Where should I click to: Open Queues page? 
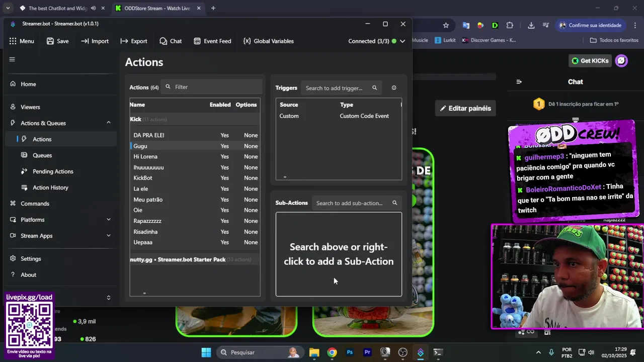tap(60, 155)
